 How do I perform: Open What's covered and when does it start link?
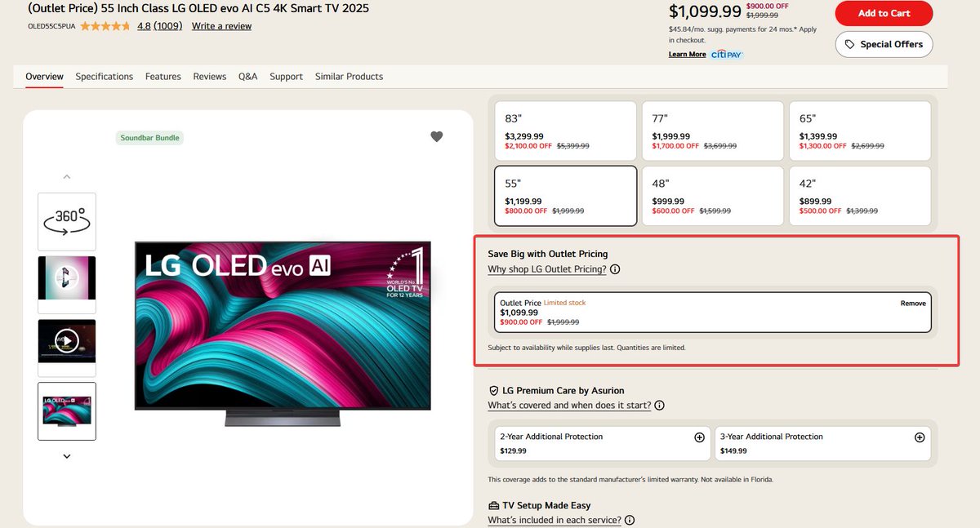pos(569,406)
